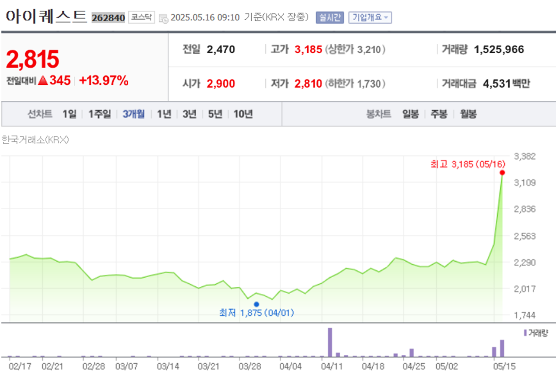The image size is (556, 392).
Task: Click the 05/02 date axis label
Action: coord(447,366)
